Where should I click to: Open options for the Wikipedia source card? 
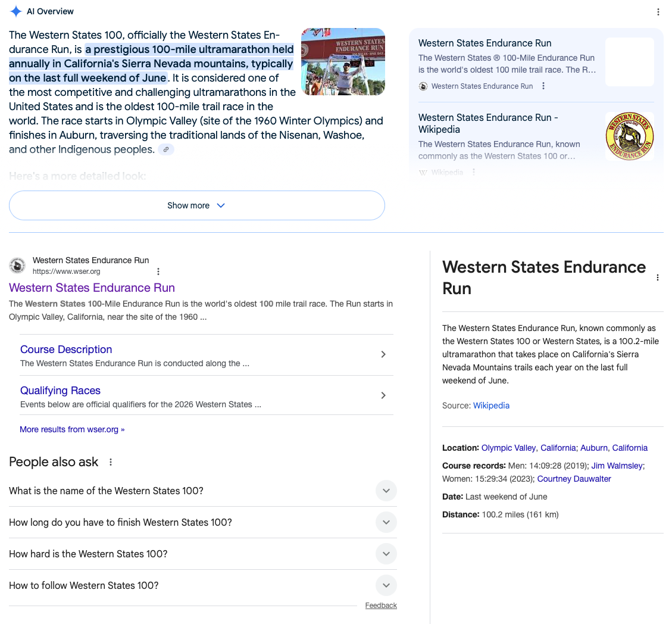point(474,172)
